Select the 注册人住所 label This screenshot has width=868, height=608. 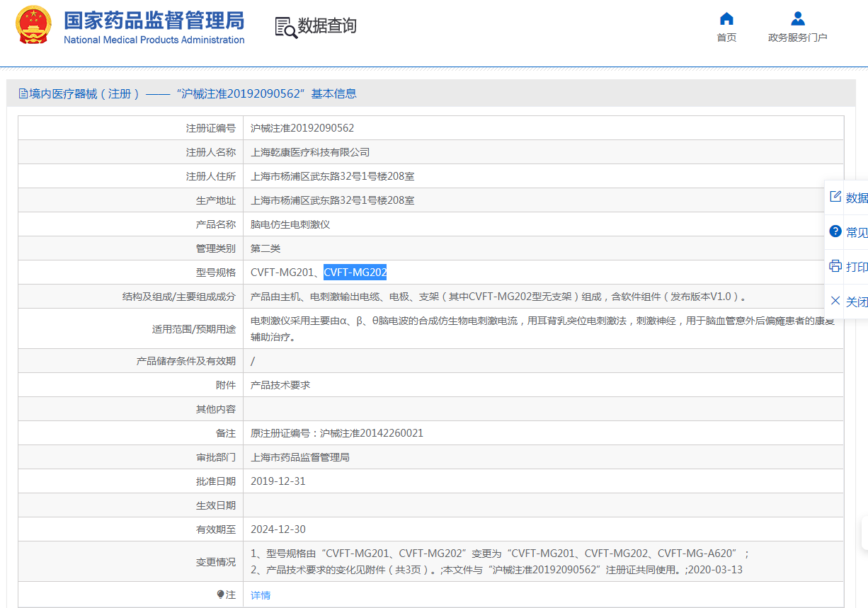pos(210,176)
